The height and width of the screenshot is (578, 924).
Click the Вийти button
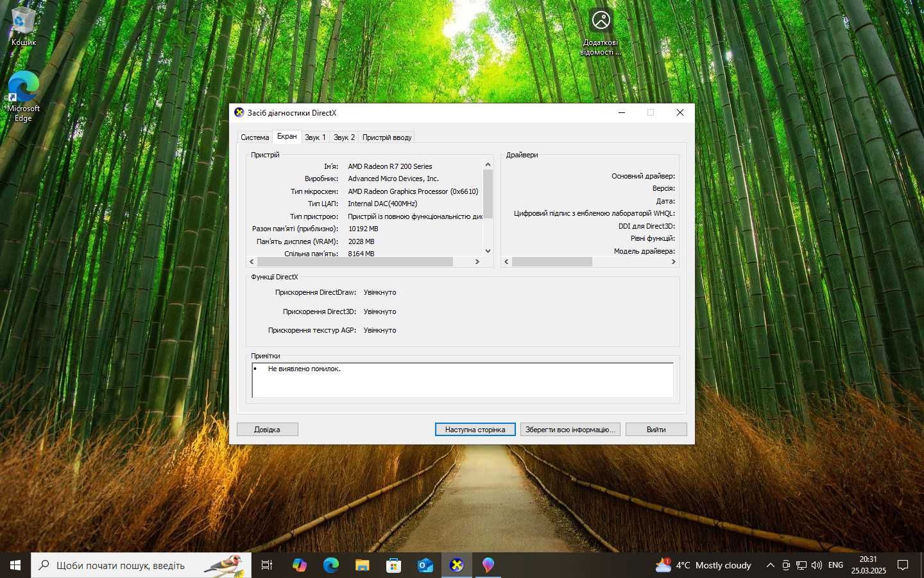click(x=656, y=429)
